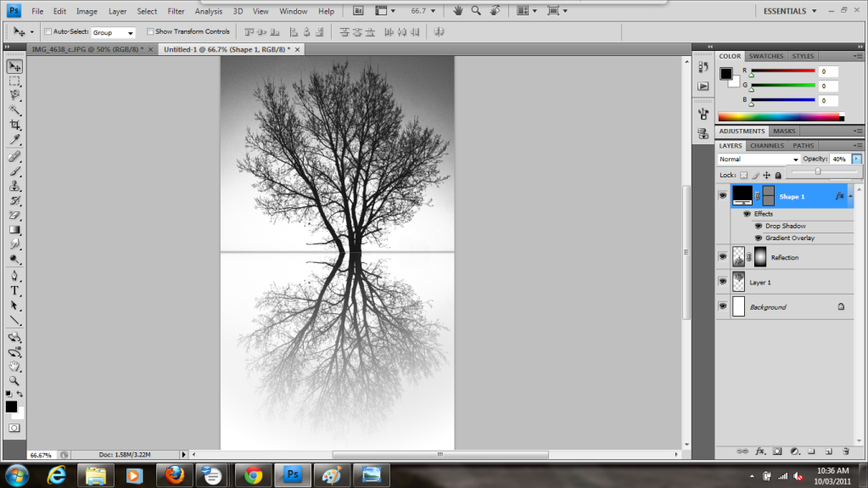Image resolution: width=868 pixels, height=488 pixels.
Task: Select the Zoom tool in toolbox
Action: (x=14, y=380)
